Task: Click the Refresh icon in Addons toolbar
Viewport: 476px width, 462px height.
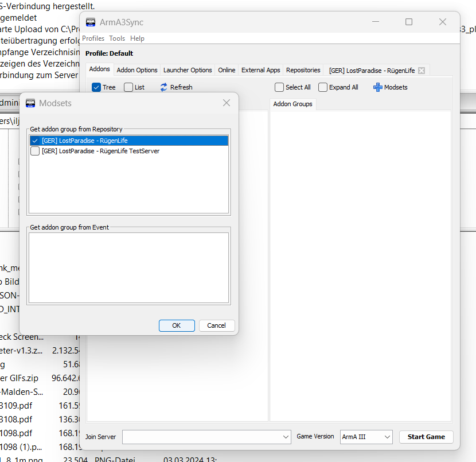Action: (163, 87)
